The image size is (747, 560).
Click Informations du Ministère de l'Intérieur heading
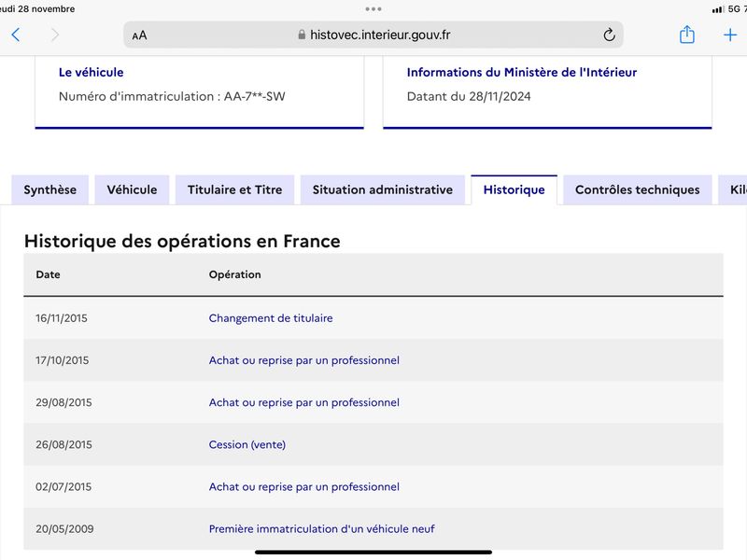(x=522, y=73)
